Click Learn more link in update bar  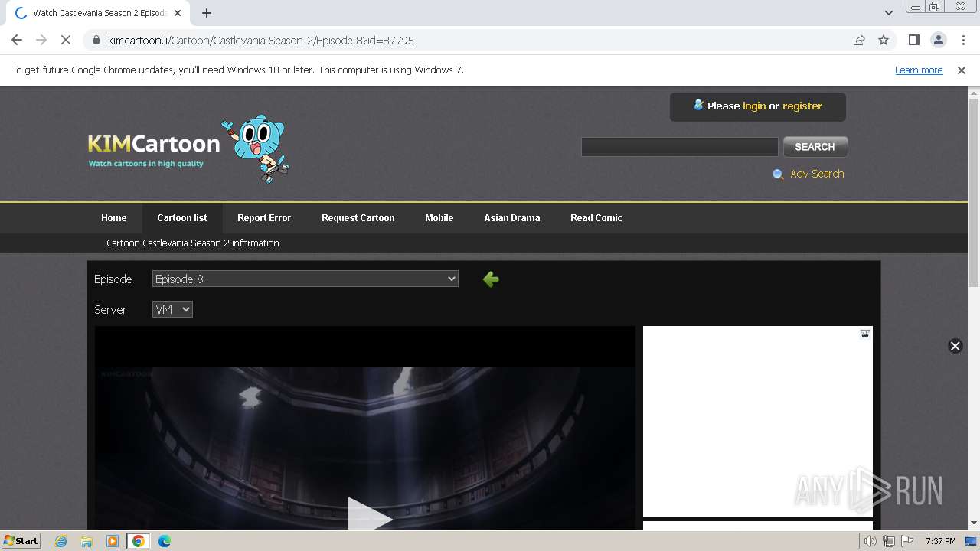coord(919,70)
